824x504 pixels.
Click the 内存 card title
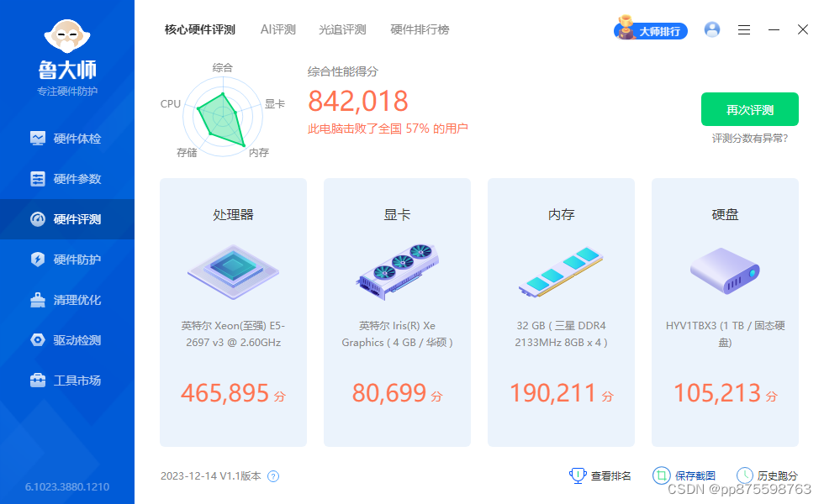(x=562, y=215)
